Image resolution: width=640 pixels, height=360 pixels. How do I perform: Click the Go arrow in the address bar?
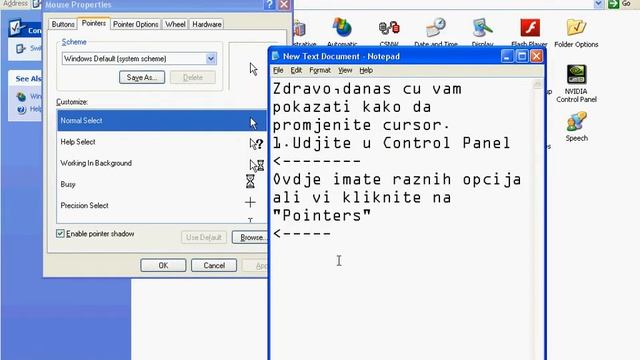click(x=613, y=4)
